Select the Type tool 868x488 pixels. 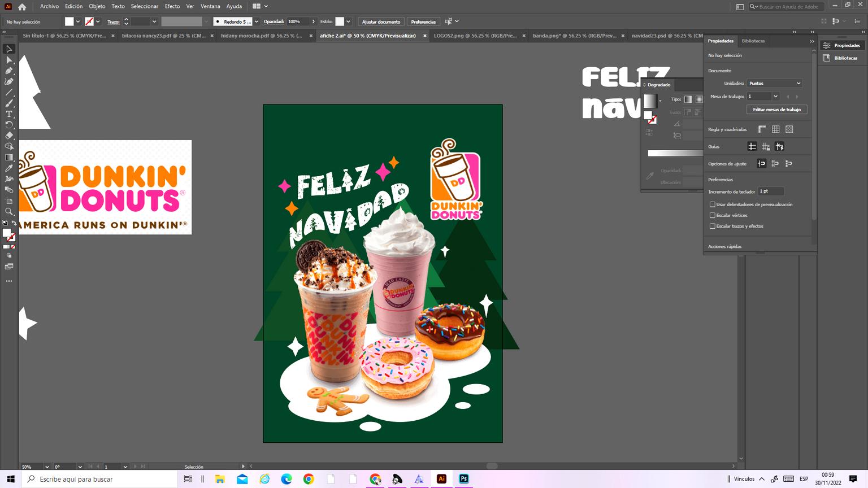[x=9, y=114]
